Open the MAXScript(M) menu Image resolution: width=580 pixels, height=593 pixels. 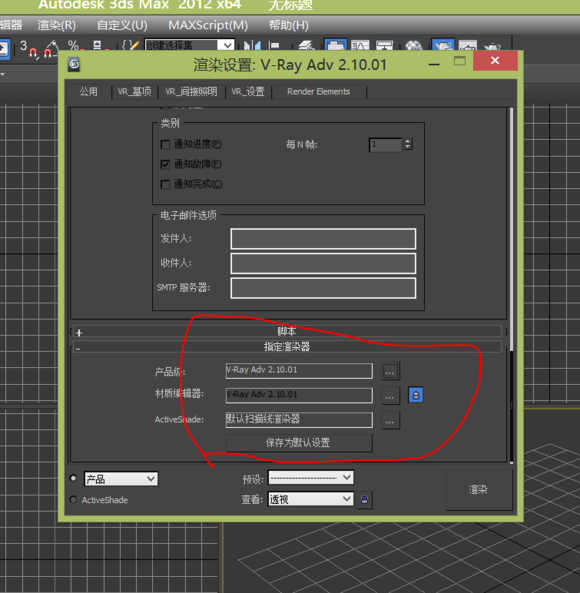pyautogui.click(x=208, y=25)
